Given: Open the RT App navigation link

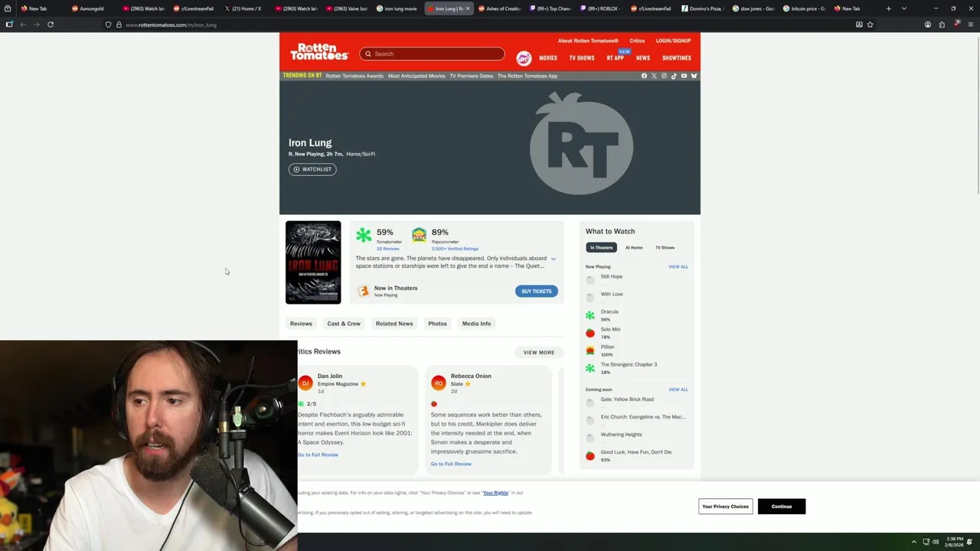Looking at the screenshot, I should 616,58.
